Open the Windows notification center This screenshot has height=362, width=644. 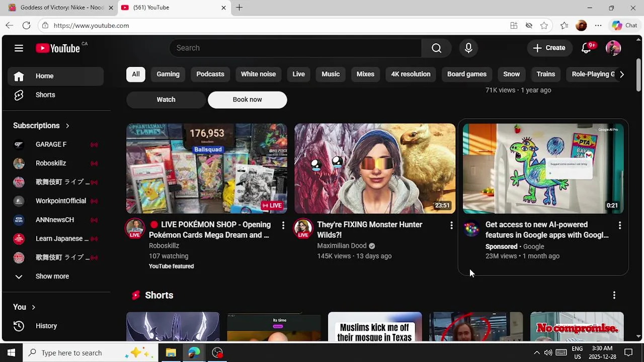click(x=628, y=352)
